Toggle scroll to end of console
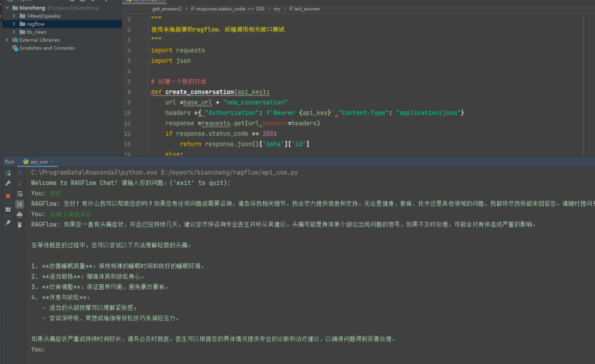This screenshot has height=364, width=595. (x=20, y=204)
